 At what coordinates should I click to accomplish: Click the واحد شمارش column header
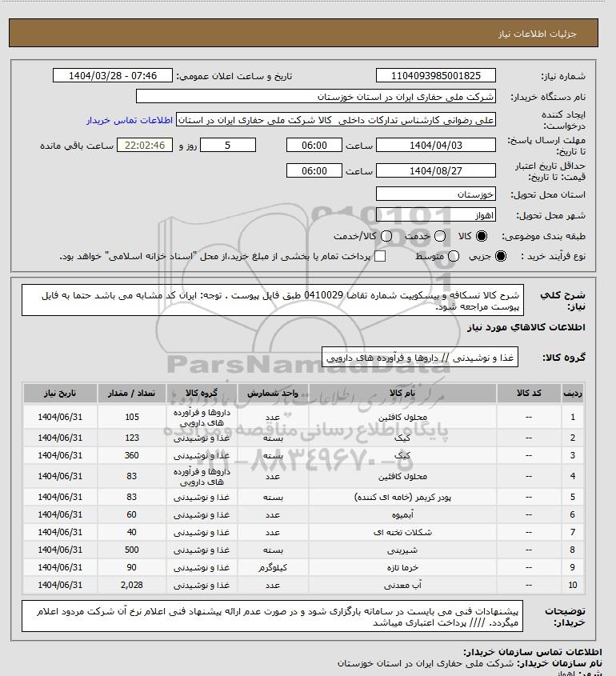pyautogui.click(x=273, y=393)
